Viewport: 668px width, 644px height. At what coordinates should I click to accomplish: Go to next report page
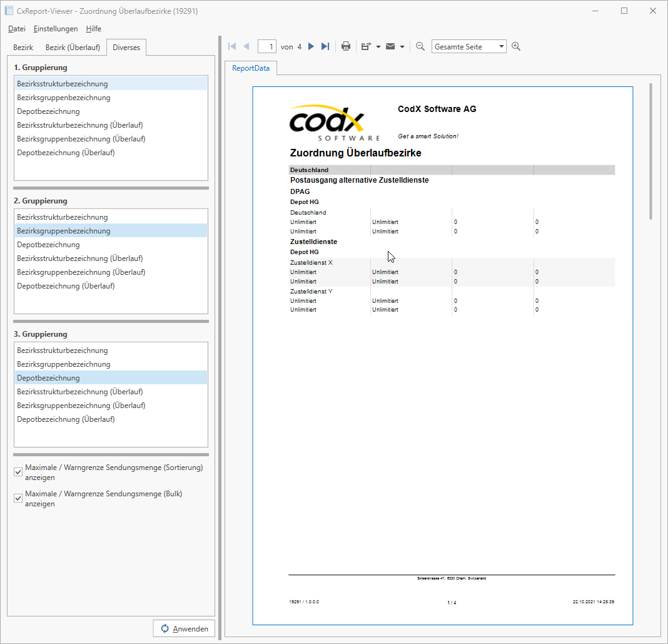311,46
